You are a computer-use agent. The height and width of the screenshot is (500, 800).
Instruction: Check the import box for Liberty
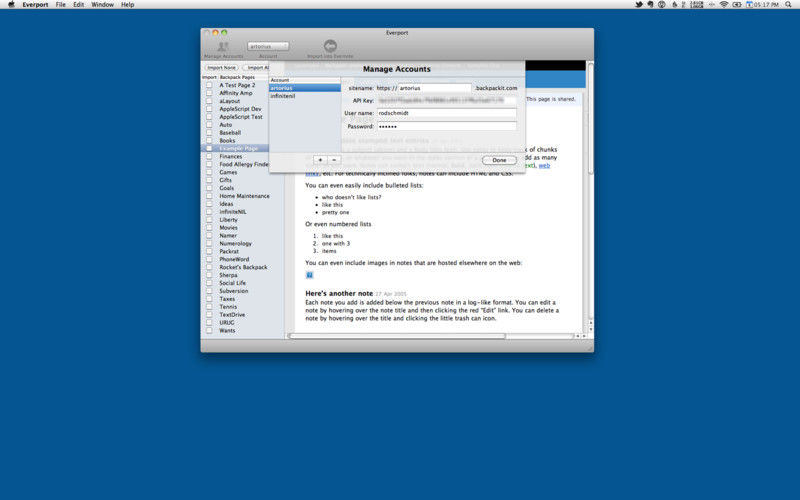(209, 220)
